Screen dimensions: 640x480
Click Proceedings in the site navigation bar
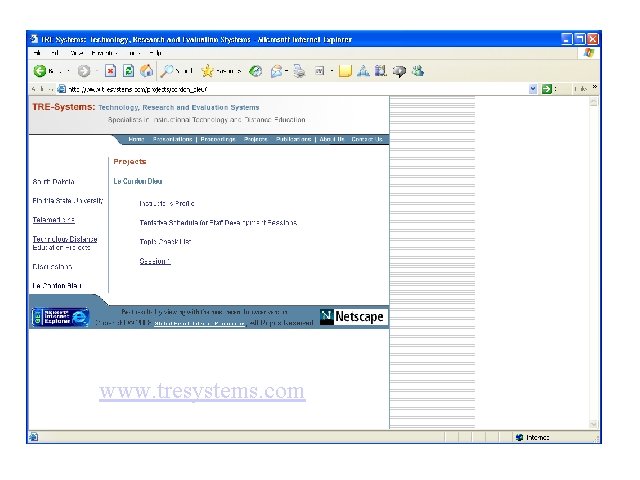coord(218,139)
